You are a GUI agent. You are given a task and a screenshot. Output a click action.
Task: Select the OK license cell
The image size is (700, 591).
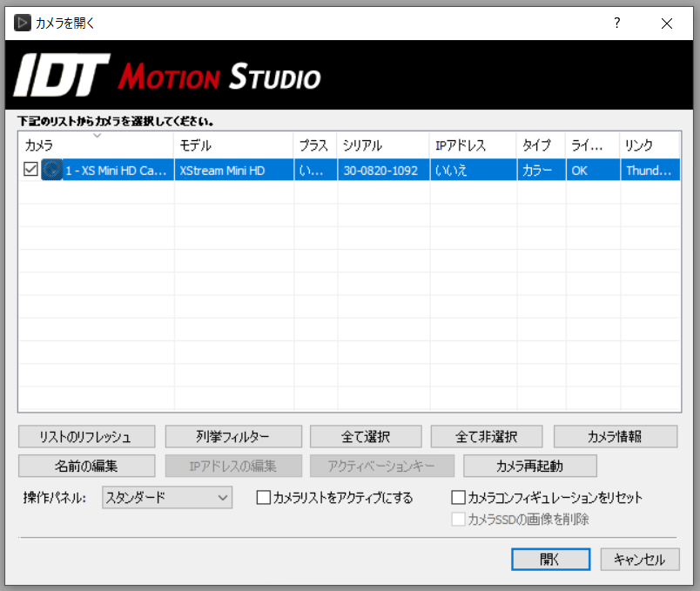pyautogui.click(x=593, y=170)
